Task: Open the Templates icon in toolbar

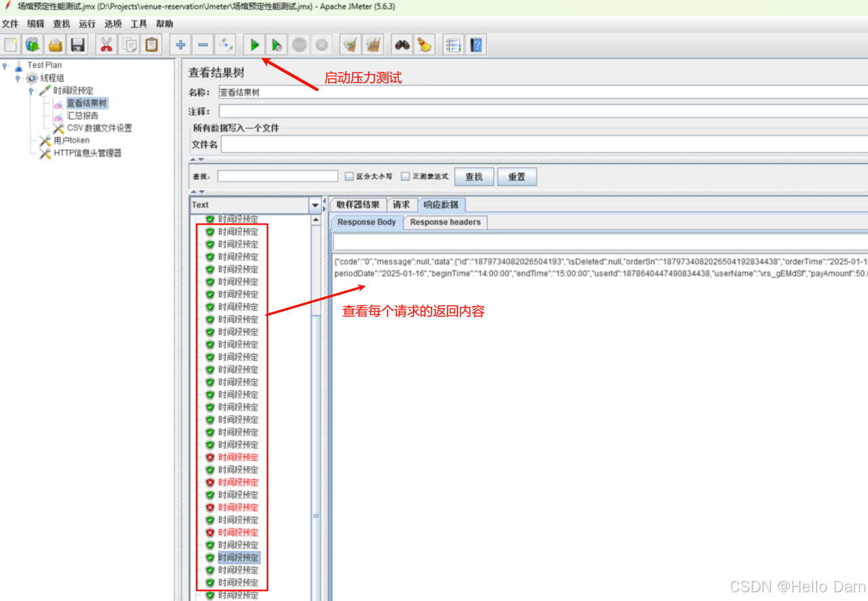Action: 33,45
